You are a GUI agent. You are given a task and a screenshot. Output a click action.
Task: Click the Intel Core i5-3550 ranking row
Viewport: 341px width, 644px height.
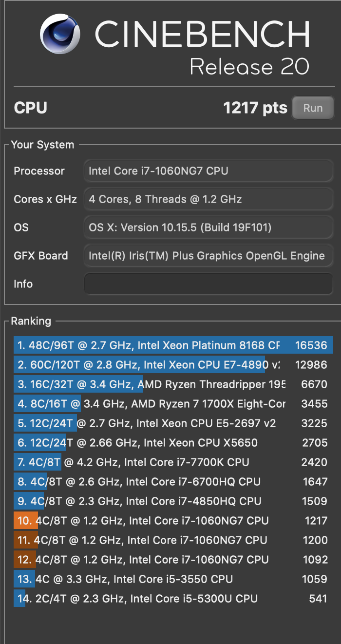[x=170, y=579]
